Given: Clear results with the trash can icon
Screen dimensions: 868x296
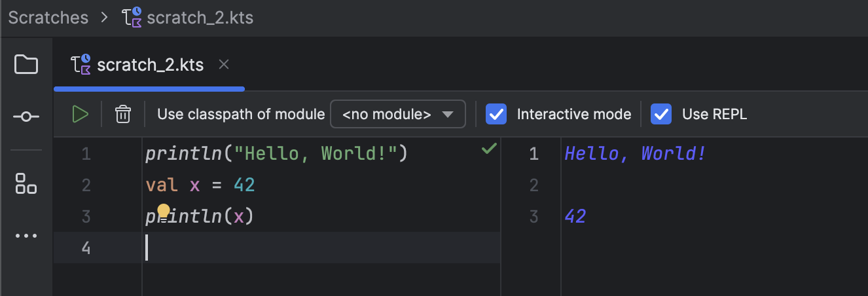Looking at the screenshot, I should (x=122, y=114).
